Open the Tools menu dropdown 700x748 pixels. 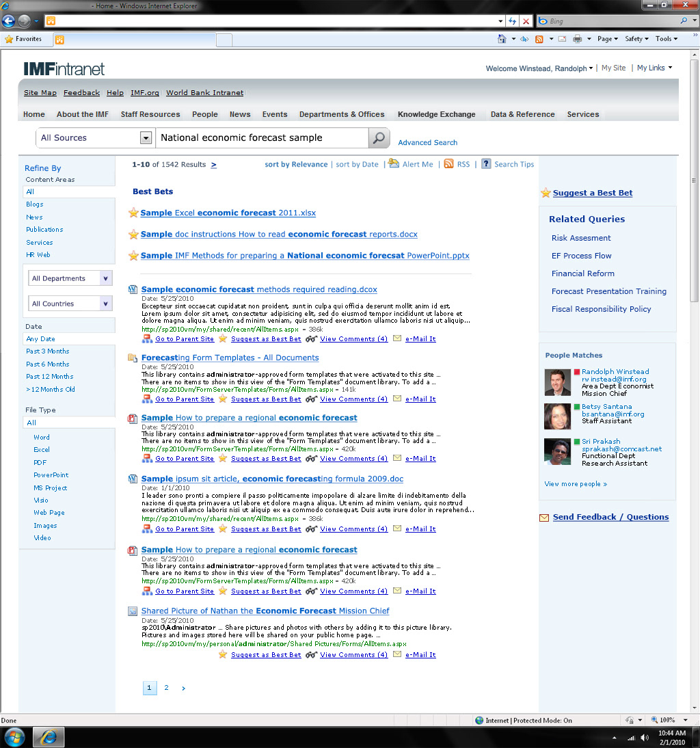pyautogui.click(x=666, y=39)
